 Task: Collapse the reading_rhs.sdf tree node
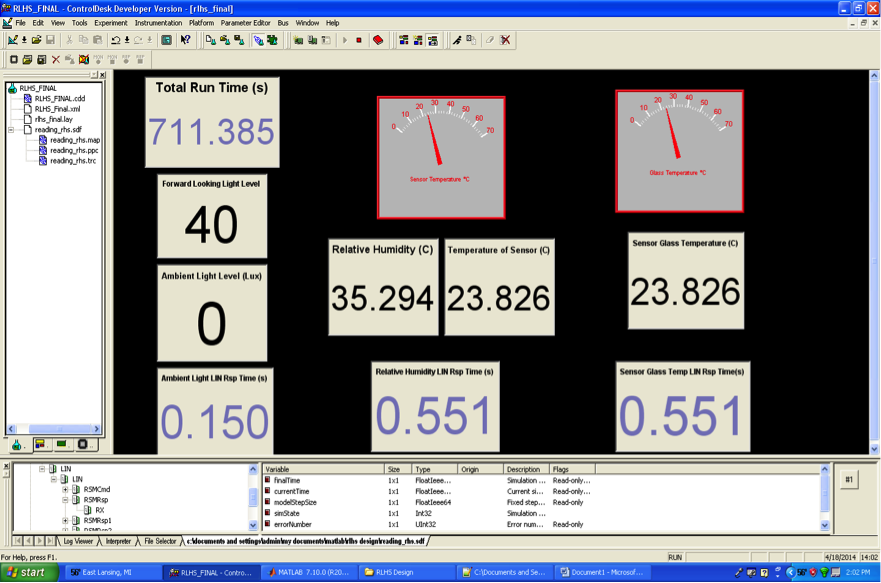pos(11,130)
